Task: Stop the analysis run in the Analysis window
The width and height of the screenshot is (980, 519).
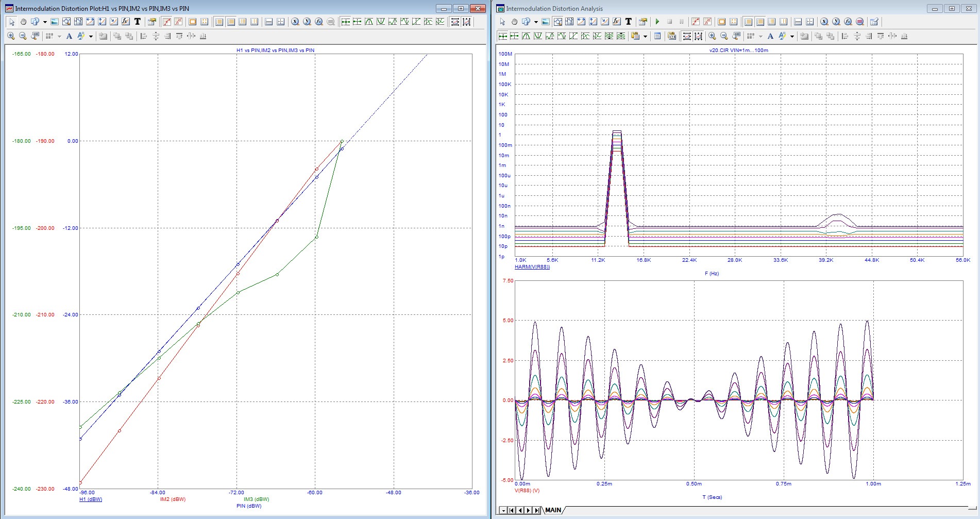Action: [x=669, y=22]
